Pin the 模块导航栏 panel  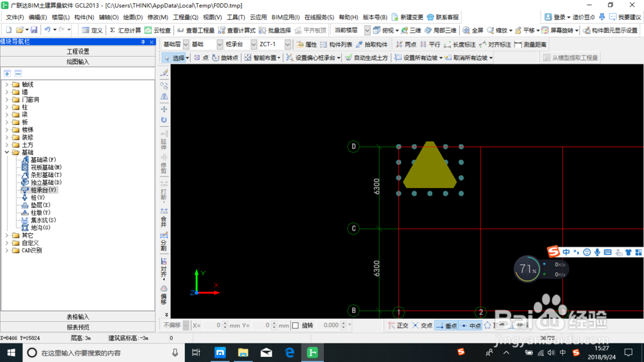[143, 42]
